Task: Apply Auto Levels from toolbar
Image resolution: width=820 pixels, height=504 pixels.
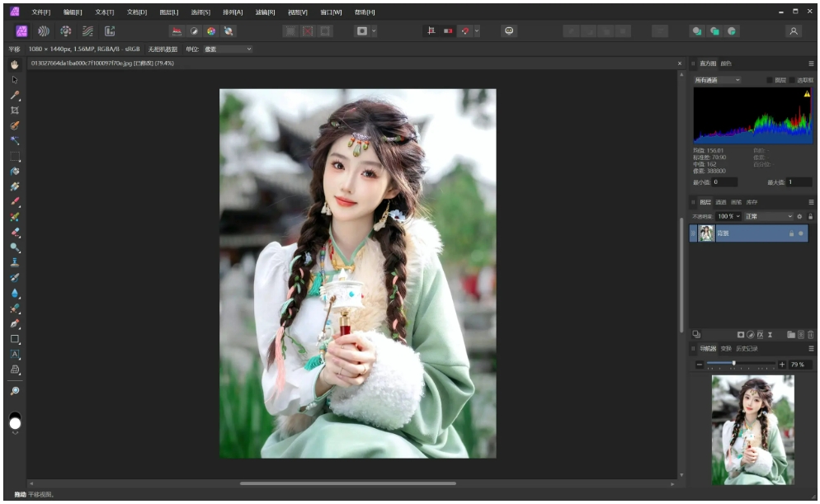Action: (177, 31)
